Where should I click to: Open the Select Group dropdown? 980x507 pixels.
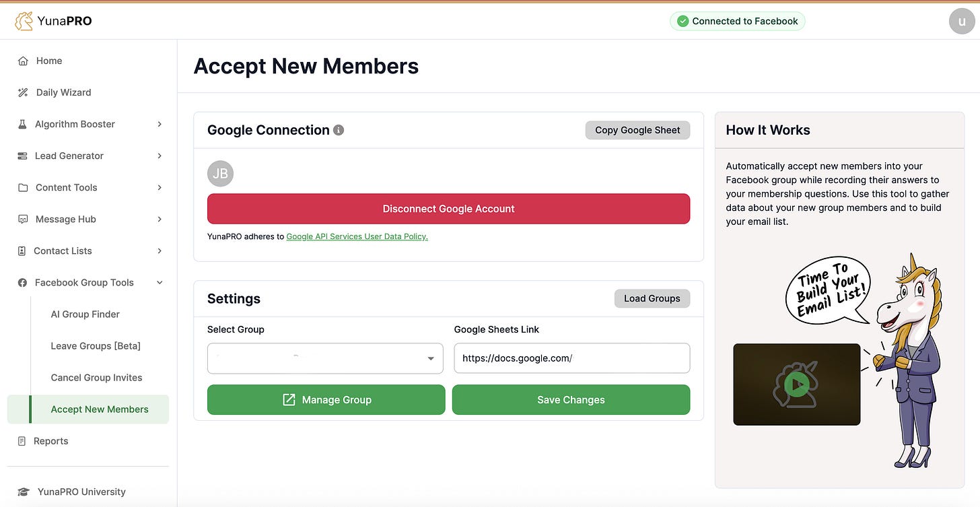pos(325,358)
